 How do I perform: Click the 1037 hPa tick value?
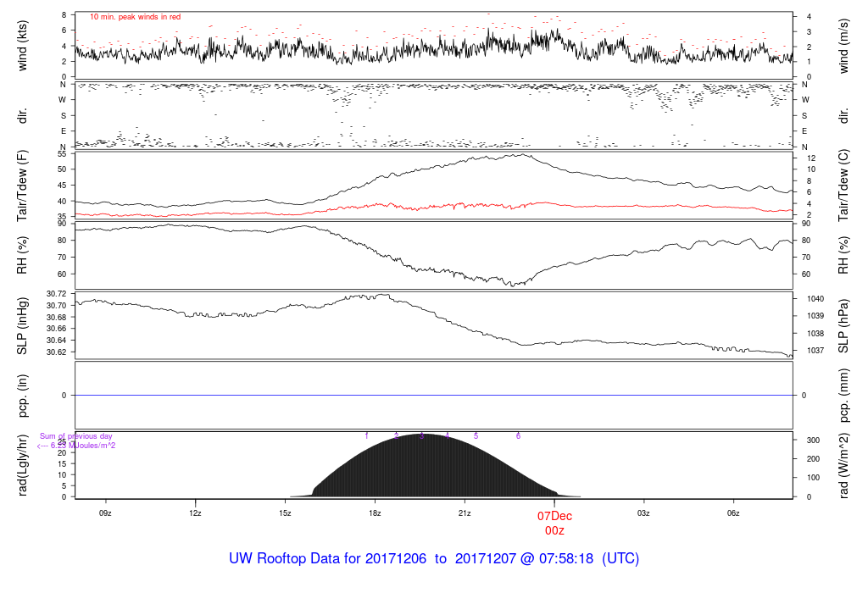(815, 350)
